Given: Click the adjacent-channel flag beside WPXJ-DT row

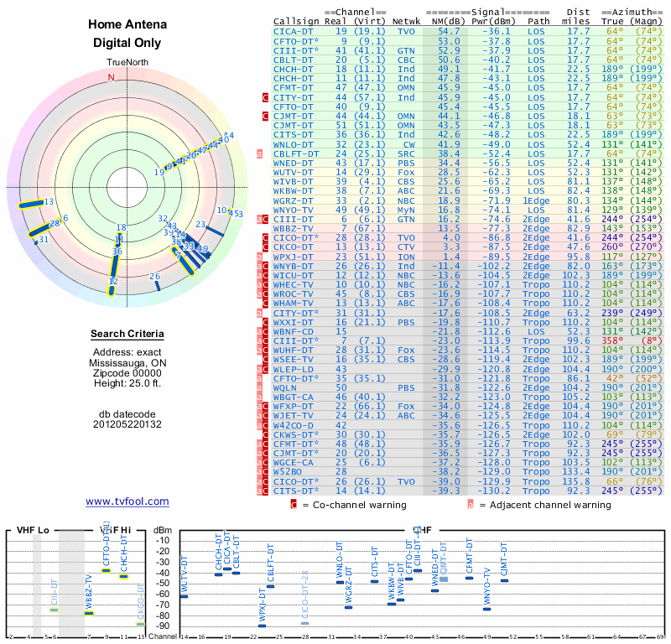Looking at the screenshot, I should click(x=259, y=257).
